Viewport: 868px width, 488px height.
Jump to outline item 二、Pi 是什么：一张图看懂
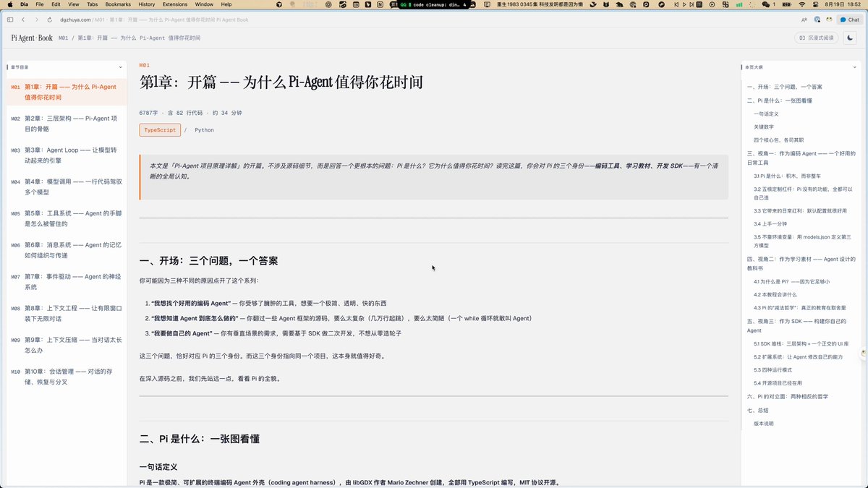click(780, 100)
